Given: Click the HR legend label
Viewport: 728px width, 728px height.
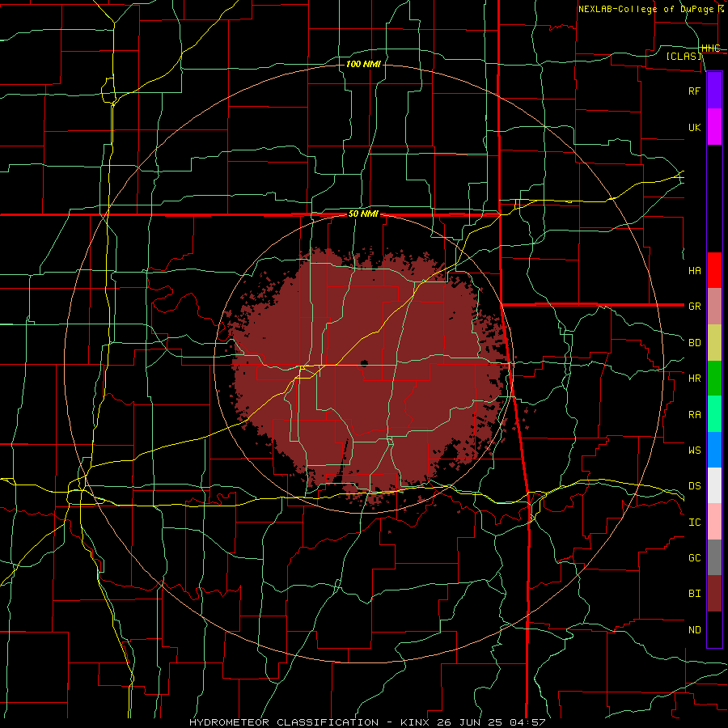Looking at the screenshot, I should click(x=694, y=379).
